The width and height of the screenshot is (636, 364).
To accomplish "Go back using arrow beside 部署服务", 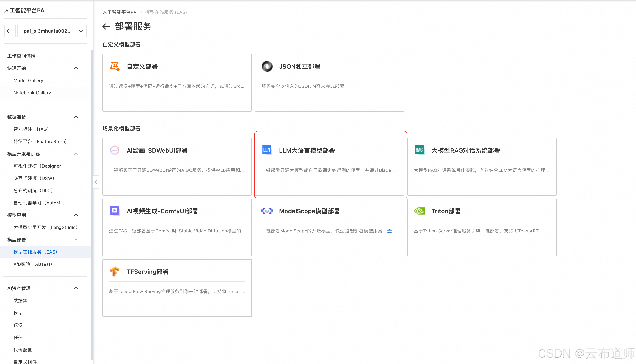I will 106,26.
